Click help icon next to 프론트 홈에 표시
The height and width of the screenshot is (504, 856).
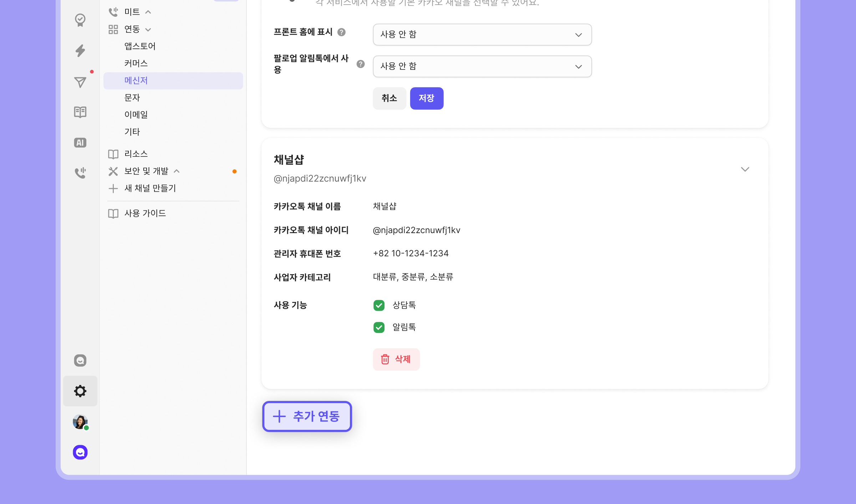tap(341, 32)
